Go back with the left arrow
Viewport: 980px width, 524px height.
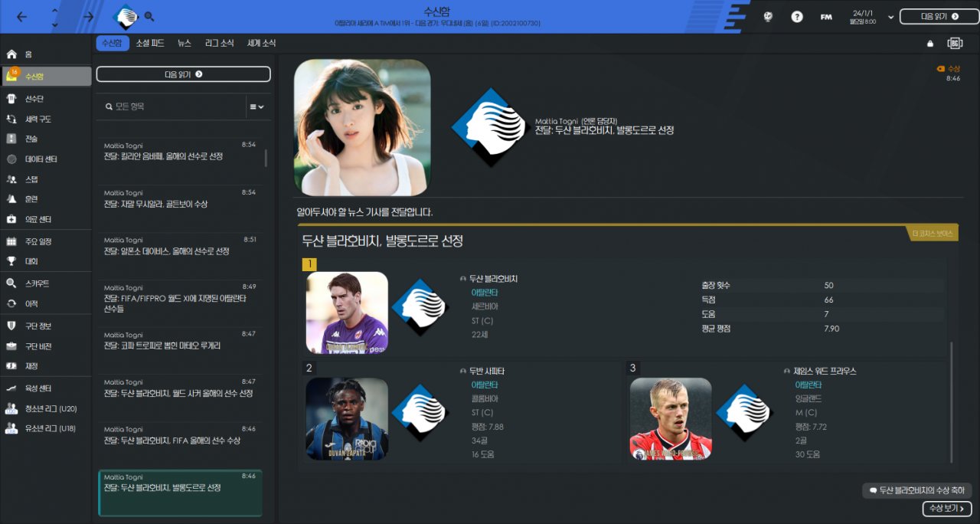coord(21,16)
